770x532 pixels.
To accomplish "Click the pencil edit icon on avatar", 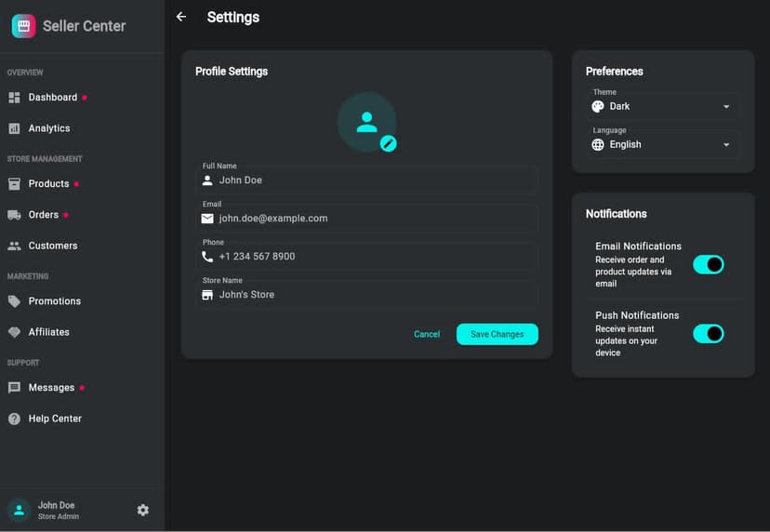I will tap(388, 143).
